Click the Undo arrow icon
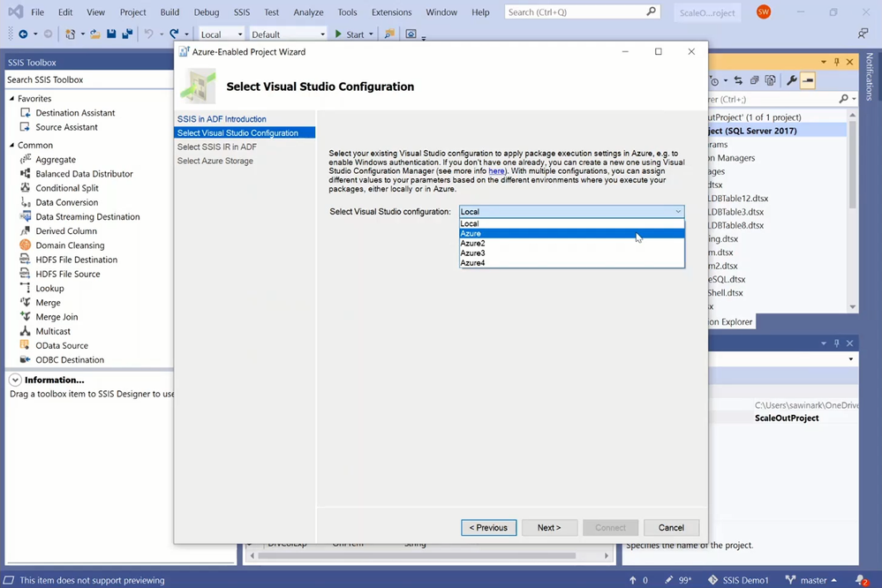This screenshot has width=882, height=588. pyautogui.click(x=148, y=34)
